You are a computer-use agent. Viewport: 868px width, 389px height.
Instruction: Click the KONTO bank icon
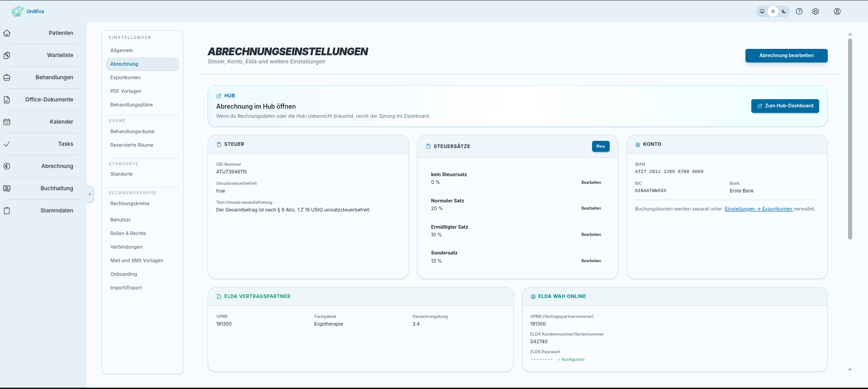638,144
